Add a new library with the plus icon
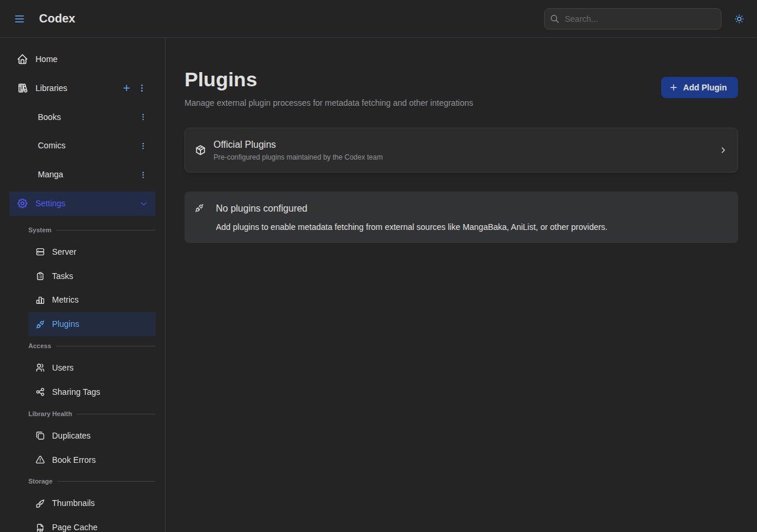Screen dimensions: 757x532 pos(127,88)
